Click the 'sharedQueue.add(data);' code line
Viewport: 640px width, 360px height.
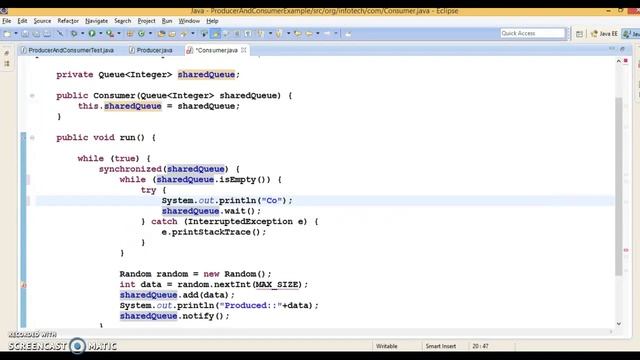pyautogui.click(x=177, y=295)
